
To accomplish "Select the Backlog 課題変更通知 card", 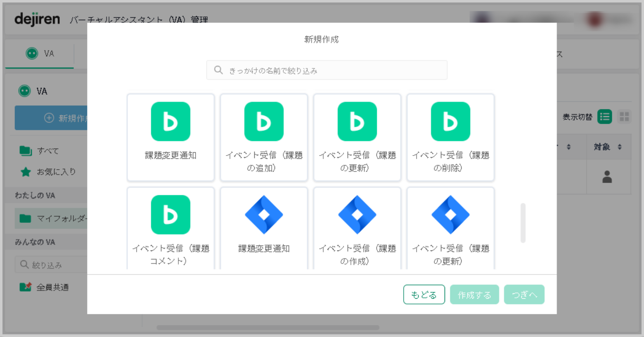I will coord(170,137).
